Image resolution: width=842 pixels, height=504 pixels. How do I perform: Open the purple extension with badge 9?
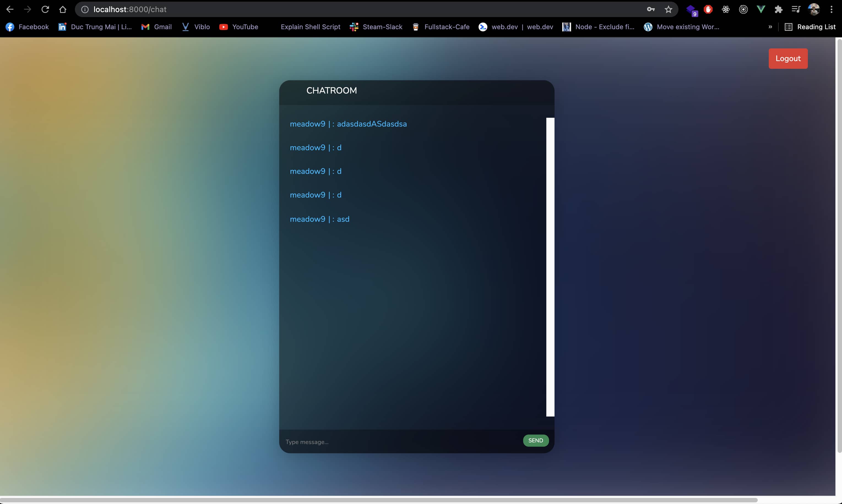coord(691,9)
